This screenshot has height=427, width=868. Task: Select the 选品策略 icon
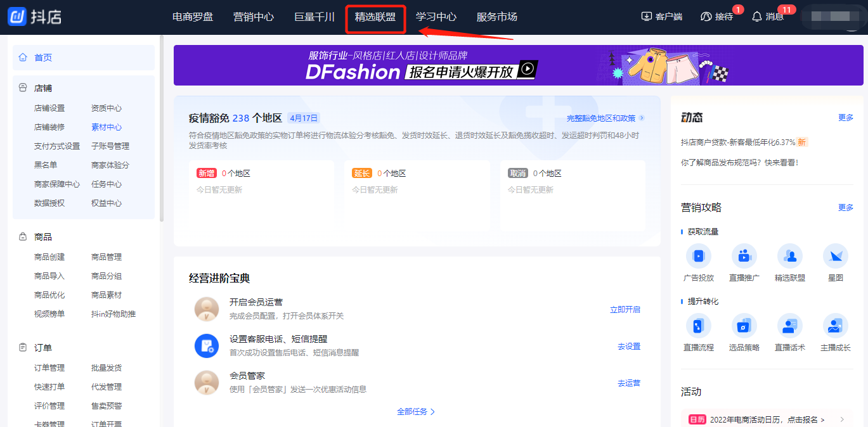744,326
